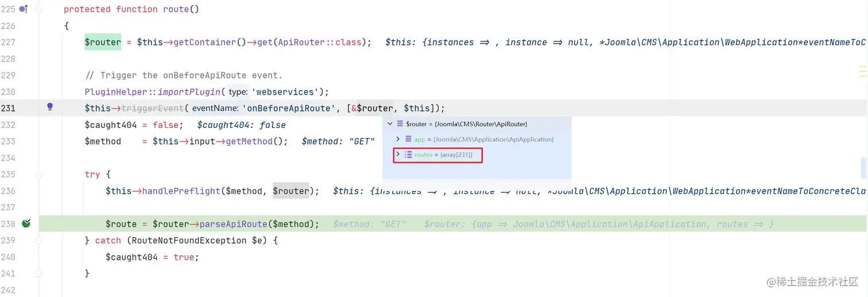Click the 'try' keyword on line 235
868x297 pixels.
point(92,174)
